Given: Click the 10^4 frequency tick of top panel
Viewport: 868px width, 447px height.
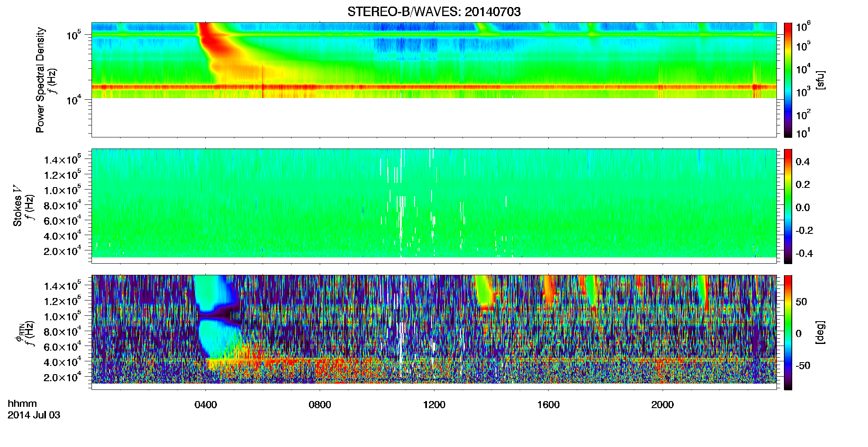Looking at the screenshot, I should coord(73,99).
